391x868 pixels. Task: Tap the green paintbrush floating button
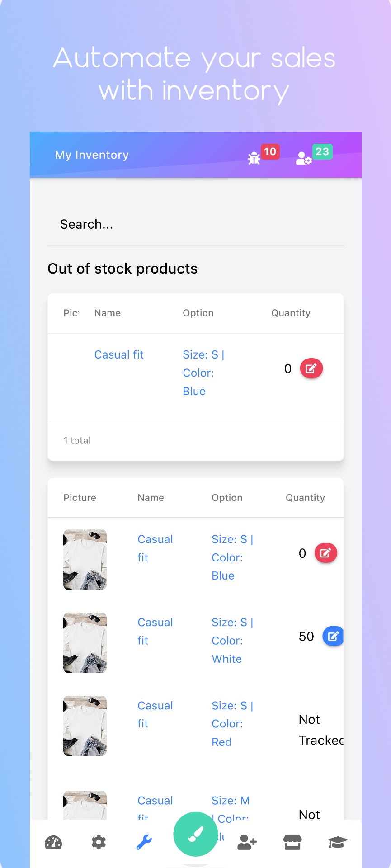point(195,834)
